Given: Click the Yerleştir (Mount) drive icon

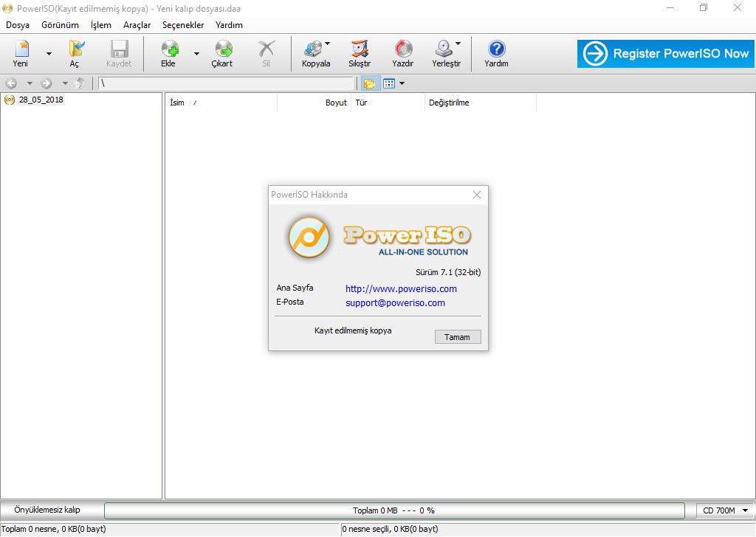Looking at the screenshot, I should pyautogui.click(x=444, y=49).
